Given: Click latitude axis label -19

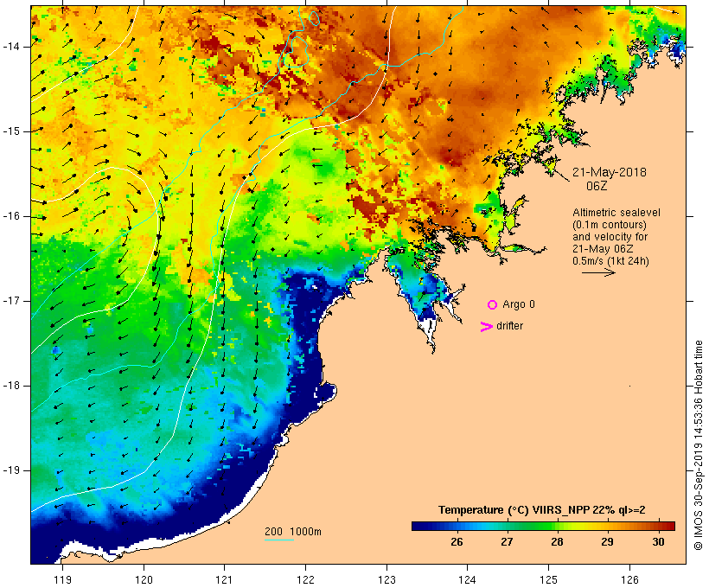Looking at the screenshot, I should click(x=10, y=470).
